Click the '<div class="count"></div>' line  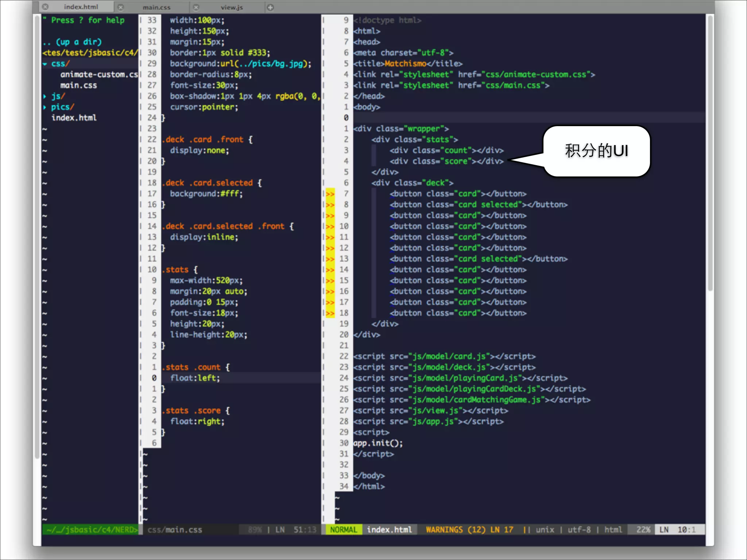pos(446,151)
